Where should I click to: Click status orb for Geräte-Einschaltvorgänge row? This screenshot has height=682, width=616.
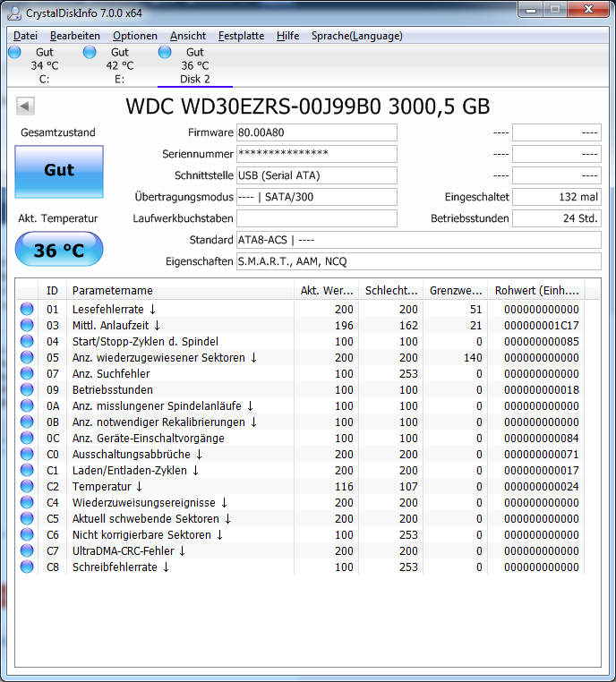[x=27, y=438]
